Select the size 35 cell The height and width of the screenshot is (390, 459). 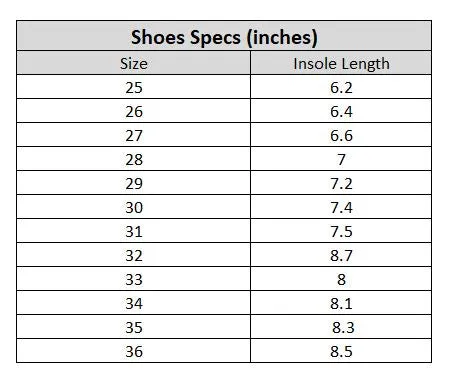tap(134, 327)
